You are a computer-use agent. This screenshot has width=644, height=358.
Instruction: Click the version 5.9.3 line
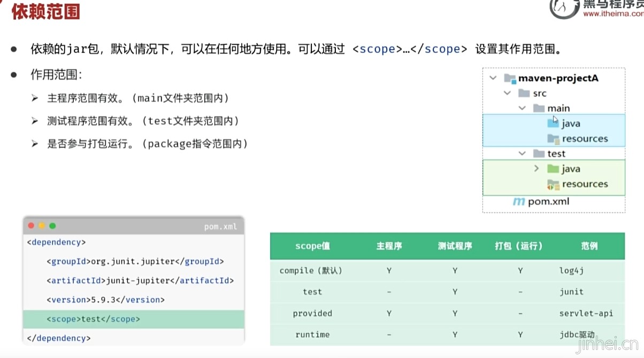[105, 300]
